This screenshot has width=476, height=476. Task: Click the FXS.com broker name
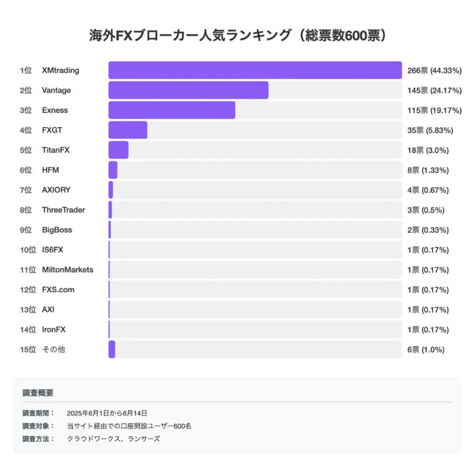click(x=58, y=290)
